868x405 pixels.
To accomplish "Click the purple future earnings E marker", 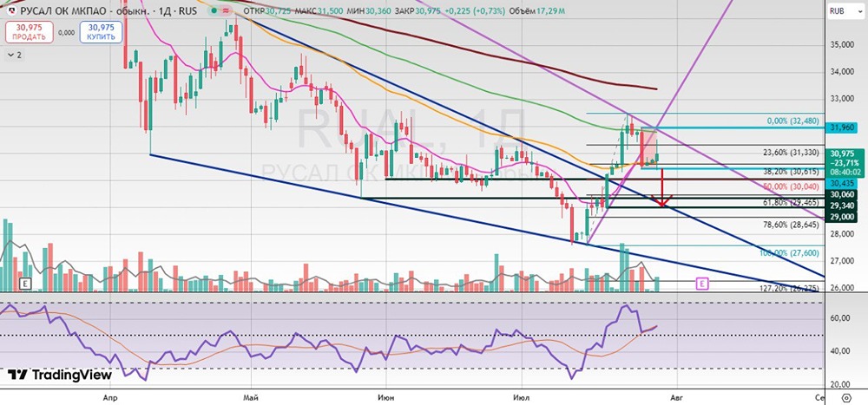I will pyautogui.click(x=701, y=284).
